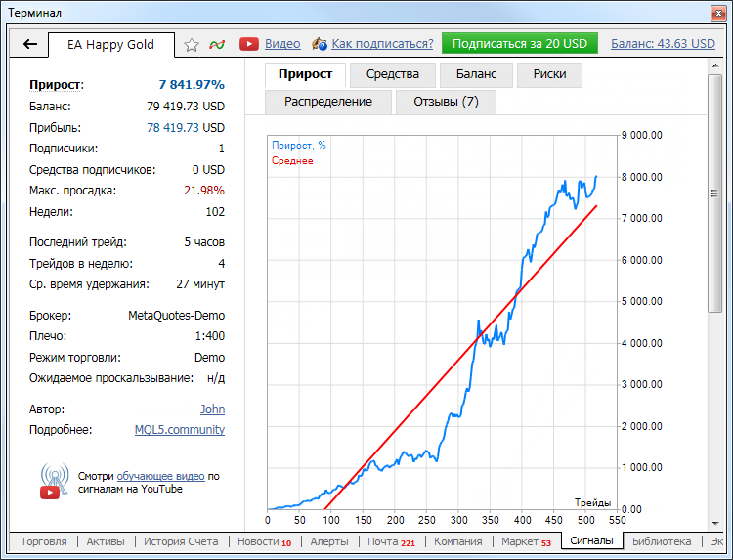Open the Отзывы (7) tab
The height and width of the screenshot is (560, 733).
point(446,102)
